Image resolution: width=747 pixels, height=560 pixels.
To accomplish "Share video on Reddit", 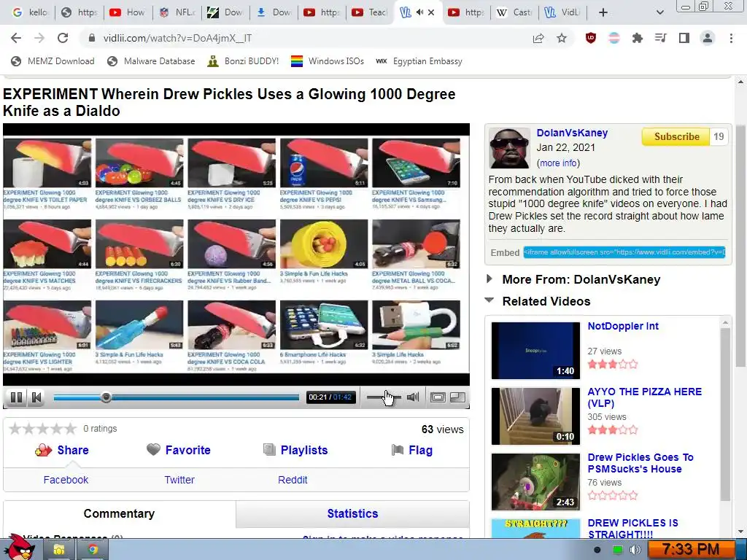I will [293, 480].
